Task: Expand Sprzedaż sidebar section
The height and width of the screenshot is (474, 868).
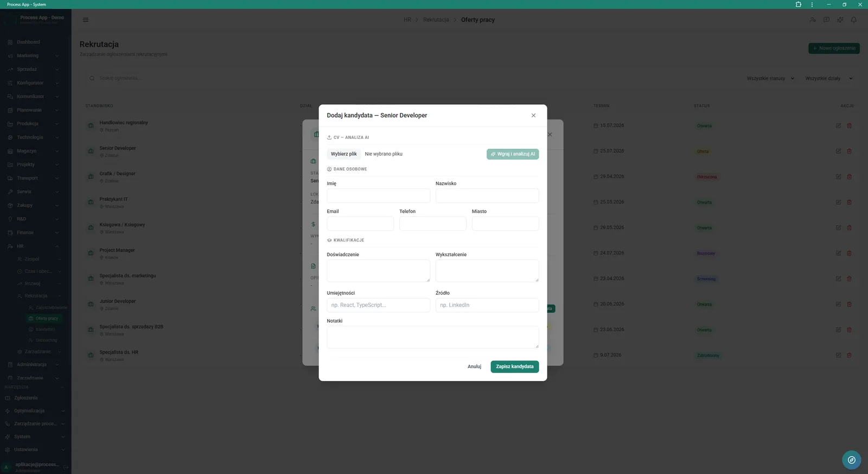Action: [x=33, y=69]
